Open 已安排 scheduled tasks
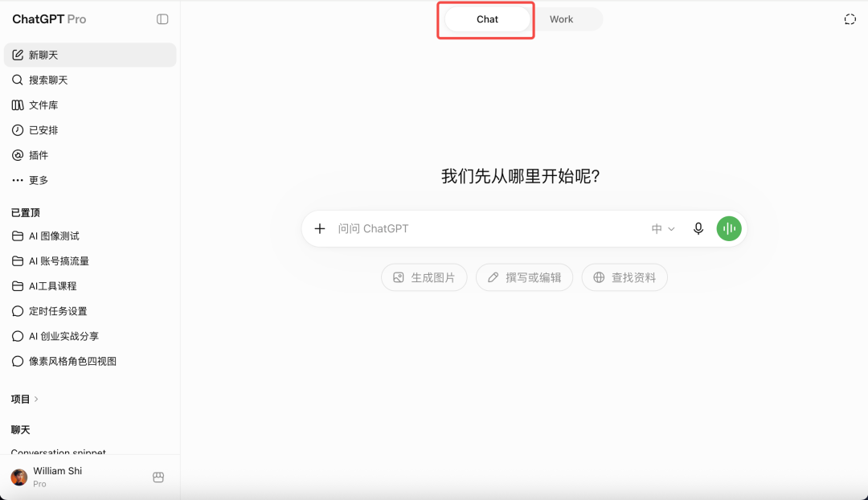Screen dimensions: 868x500 (x=90, y=130)
